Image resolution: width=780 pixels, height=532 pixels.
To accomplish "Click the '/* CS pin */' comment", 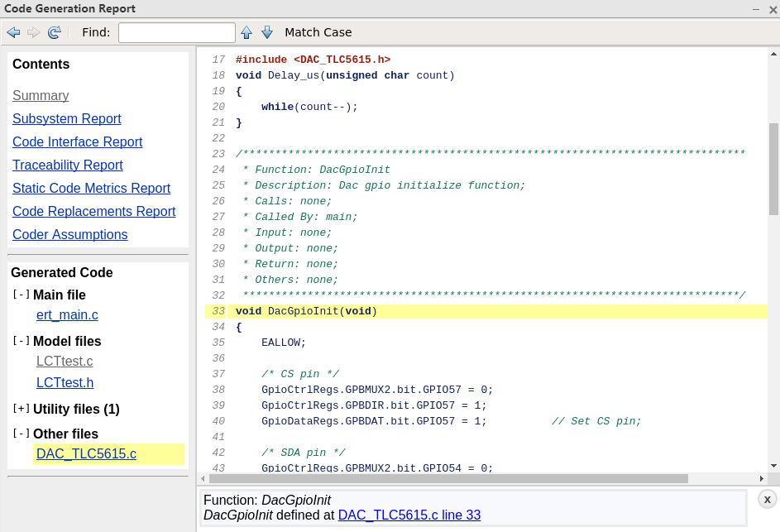I will pyautogui.click(x=300, y=374).
